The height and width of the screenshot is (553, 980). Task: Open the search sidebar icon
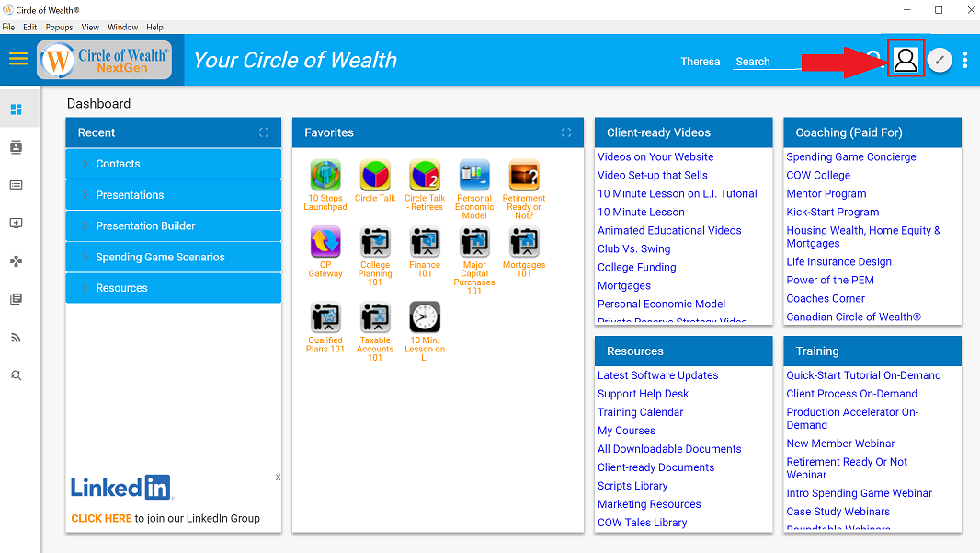(x=17, y=375)
